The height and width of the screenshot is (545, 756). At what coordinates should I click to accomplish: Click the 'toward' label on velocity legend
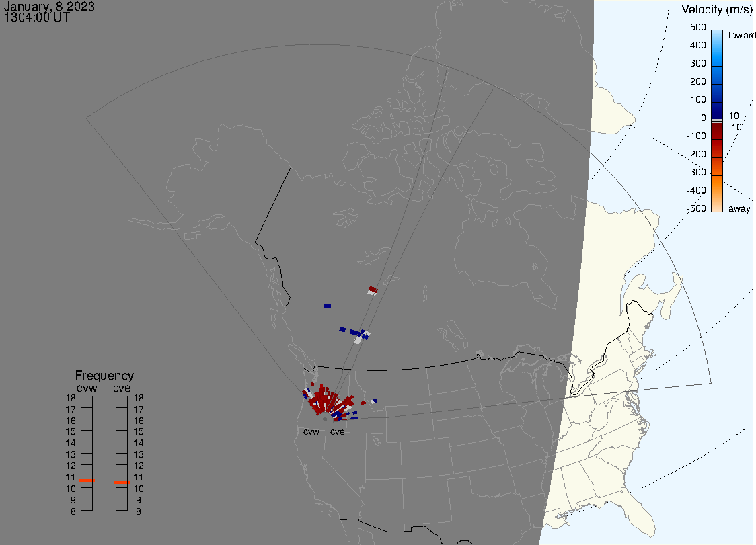741,35
